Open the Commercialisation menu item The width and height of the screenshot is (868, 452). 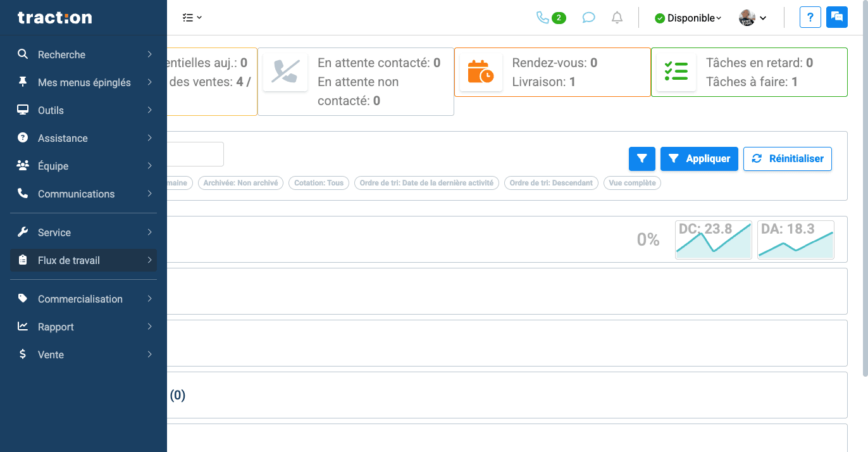84,299
